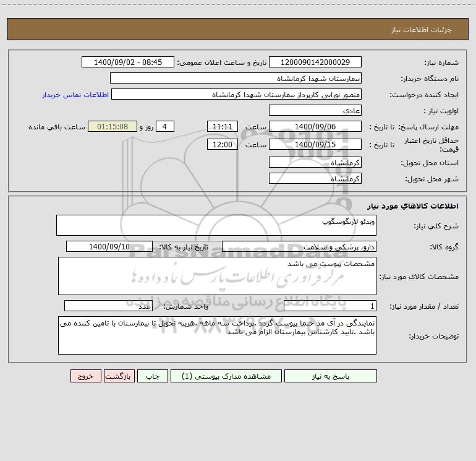Screen dimensions: 476x461
Task: Click the goods group field دارو، پزشکی و سلامت
Action: coord(299,247)
